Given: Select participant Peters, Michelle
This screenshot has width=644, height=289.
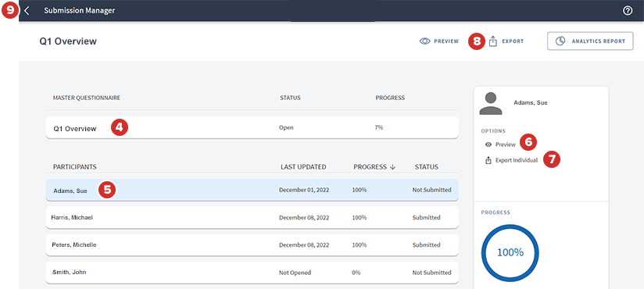Looking at the screenshot, I should (252, 245).
